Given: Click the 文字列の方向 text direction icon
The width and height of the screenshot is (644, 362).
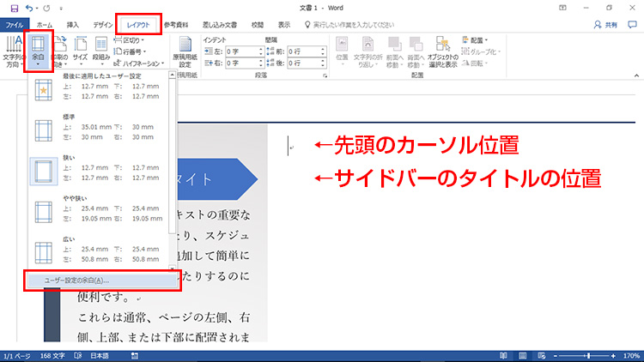Looking at the screenshot, I should click(13, 51).
